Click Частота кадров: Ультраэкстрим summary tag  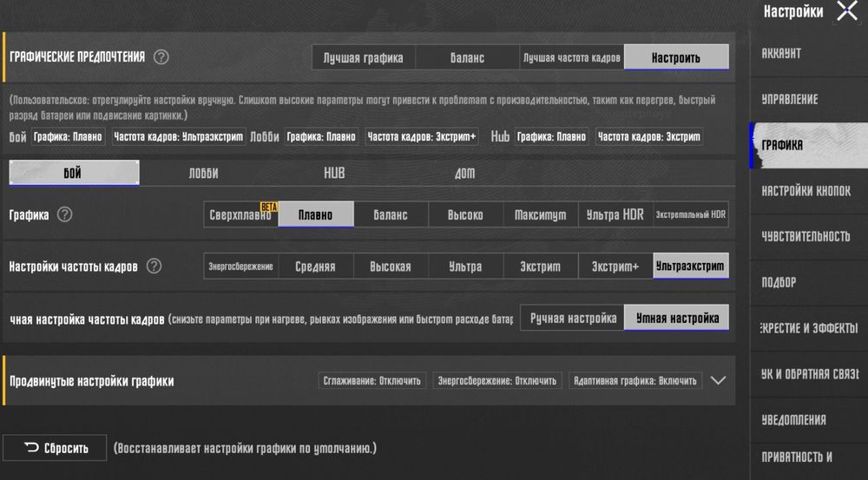[x=178, y=137]
